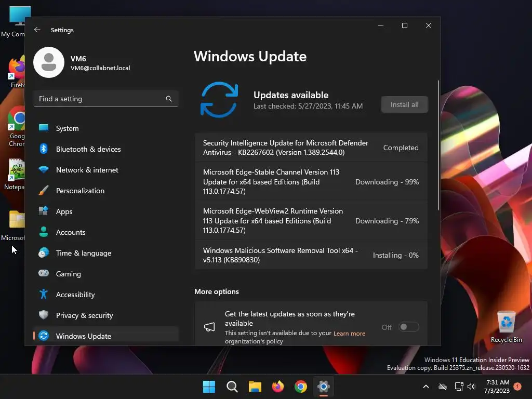The image size is (532, 399).
Task: Click the Completed status text
Action: (401, 148)
